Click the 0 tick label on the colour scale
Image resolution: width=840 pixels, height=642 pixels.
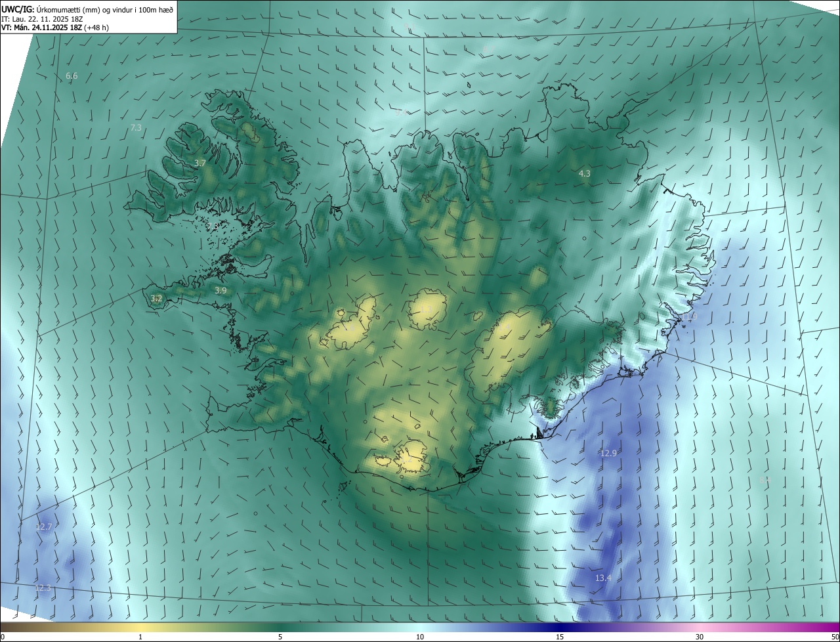click(3, 637)
